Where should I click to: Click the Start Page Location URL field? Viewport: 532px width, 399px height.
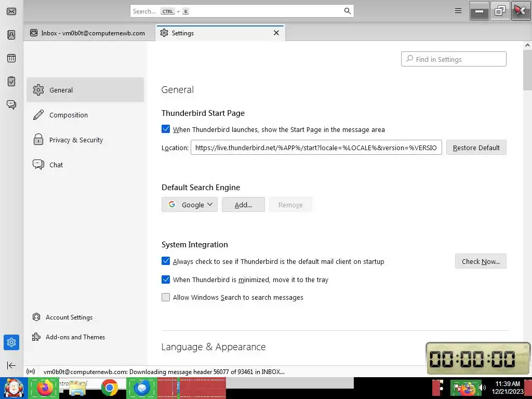pyautogui.click(x=316, y=148)
